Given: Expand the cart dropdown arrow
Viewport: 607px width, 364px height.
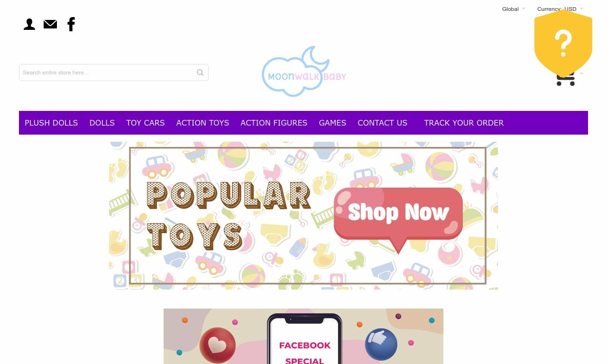Looking at the screenshot, I should (581, 73).
